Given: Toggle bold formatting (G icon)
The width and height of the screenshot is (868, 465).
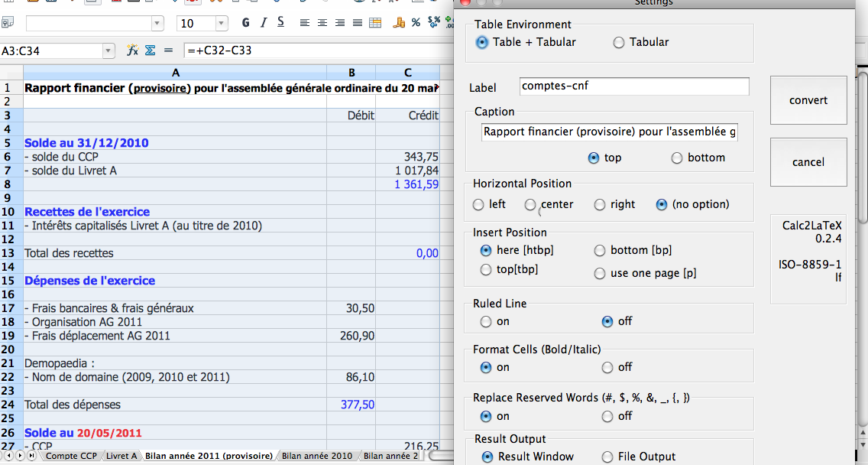Looking at the screenshot, I should [x=246, y=23].
